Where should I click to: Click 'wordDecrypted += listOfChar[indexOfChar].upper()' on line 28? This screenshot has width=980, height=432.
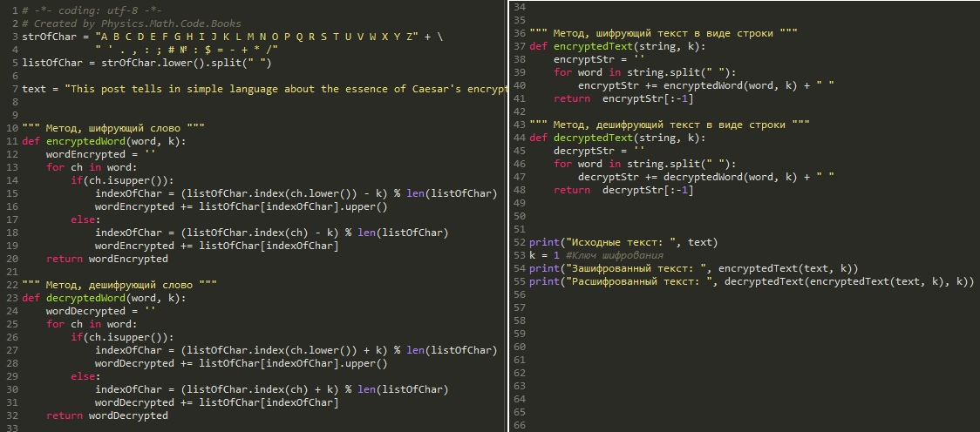point(242,363)
